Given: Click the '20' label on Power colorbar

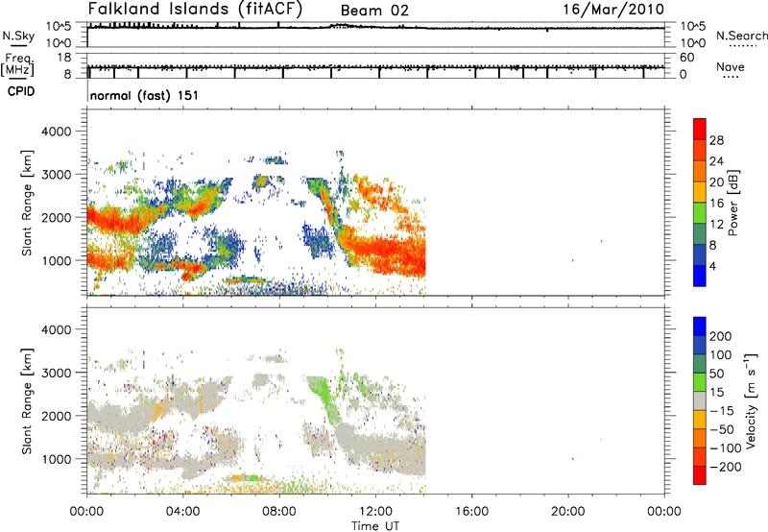Looking at the screenshot, I should [x=716, y=182].
